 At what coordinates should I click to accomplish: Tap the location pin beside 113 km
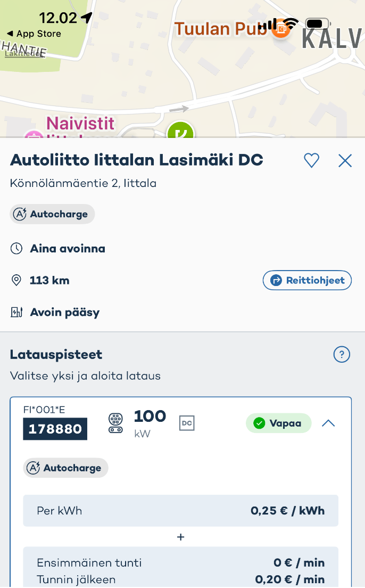[x=16, y=280]
